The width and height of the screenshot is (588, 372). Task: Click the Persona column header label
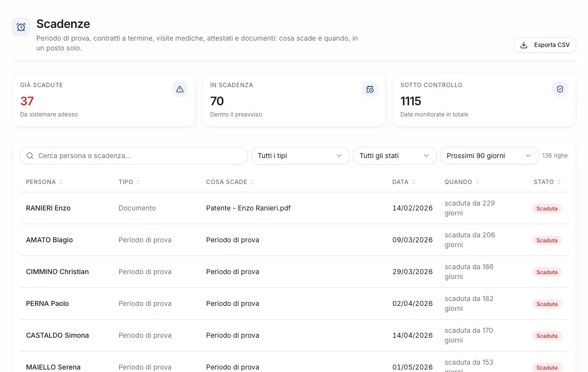pos(41,182)
